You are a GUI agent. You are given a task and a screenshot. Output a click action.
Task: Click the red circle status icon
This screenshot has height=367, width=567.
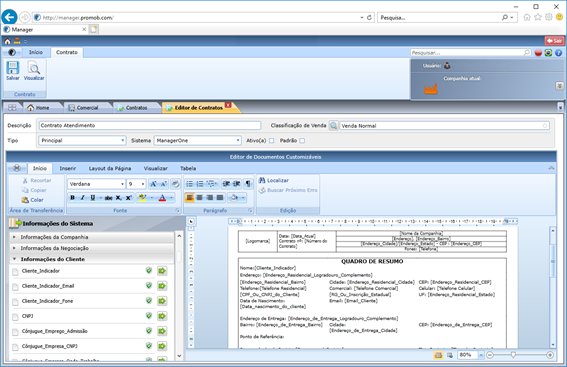(538, 53)
